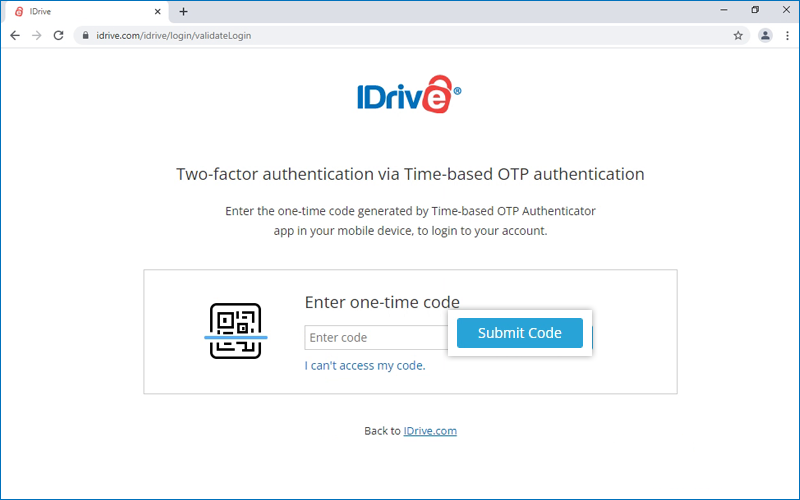Minimize the Chrome window

(x=724, y=10)
